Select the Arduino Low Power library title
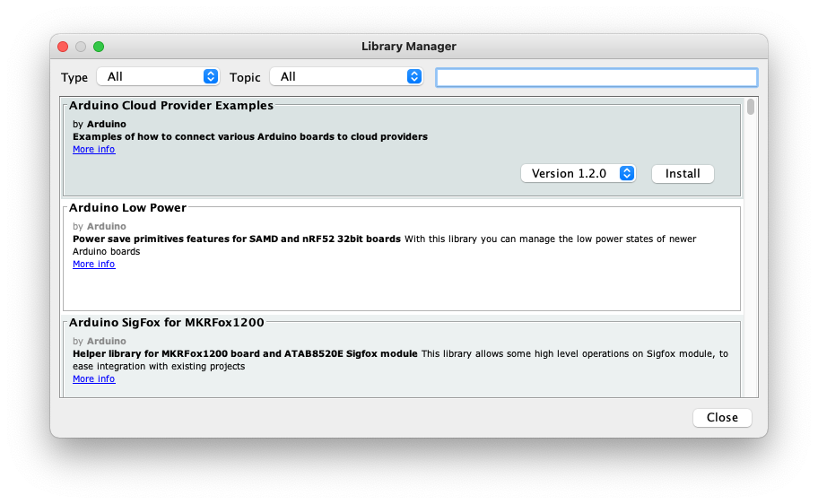The width and height of the screenshot is (818, 504). (127, 208)
